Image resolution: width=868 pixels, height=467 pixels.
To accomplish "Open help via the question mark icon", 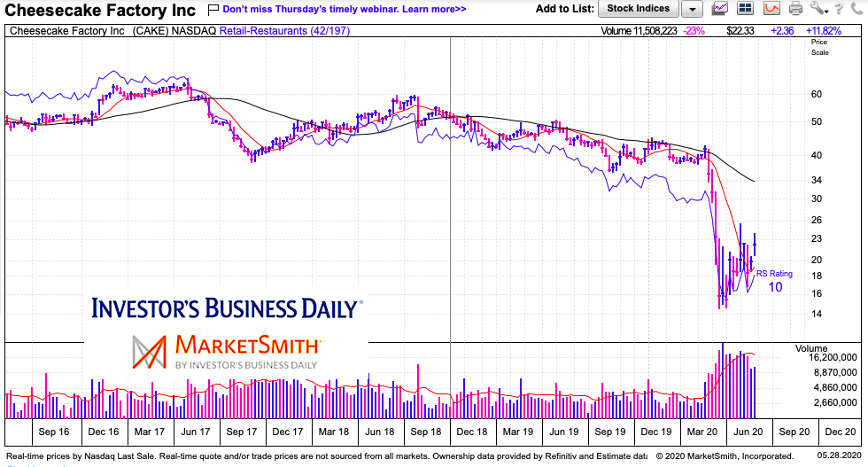I will coord(840,8).
